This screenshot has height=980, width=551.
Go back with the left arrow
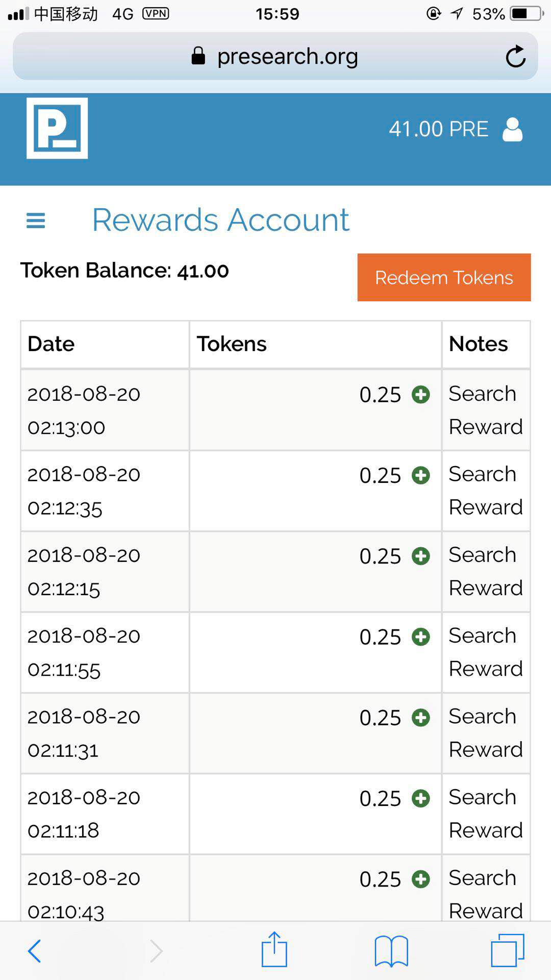(x=34, y=951)
